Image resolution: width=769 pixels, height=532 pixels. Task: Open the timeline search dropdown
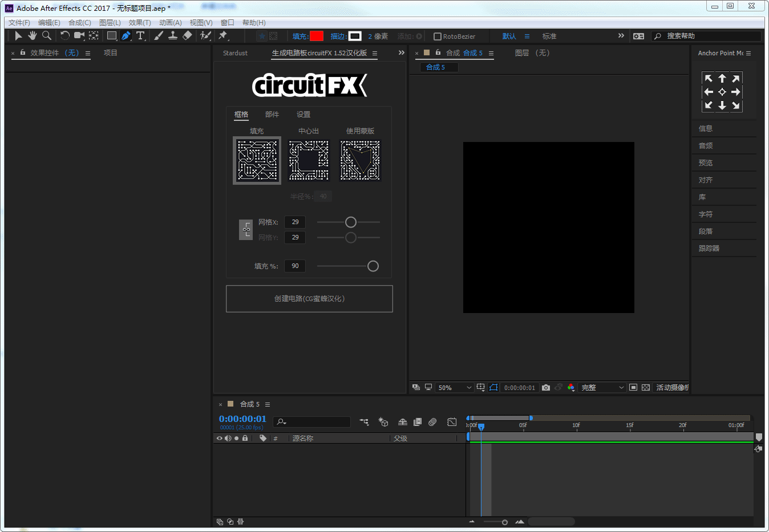click(x=281, y=422)
